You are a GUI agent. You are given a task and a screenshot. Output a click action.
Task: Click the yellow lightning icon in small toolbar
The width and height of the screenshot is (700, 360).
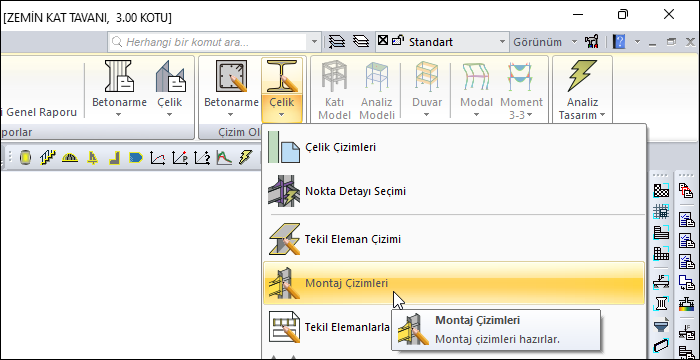pyautogui.click(x=246, y=157)
